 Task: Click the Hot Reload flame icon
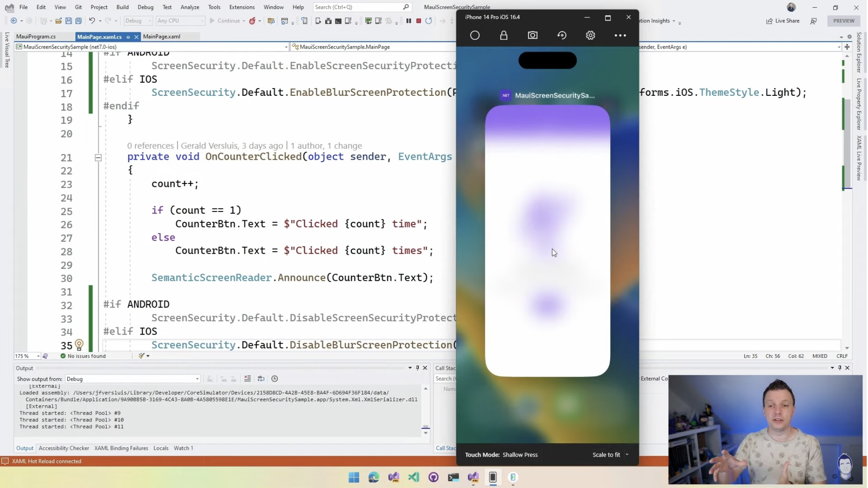[252, 21]
